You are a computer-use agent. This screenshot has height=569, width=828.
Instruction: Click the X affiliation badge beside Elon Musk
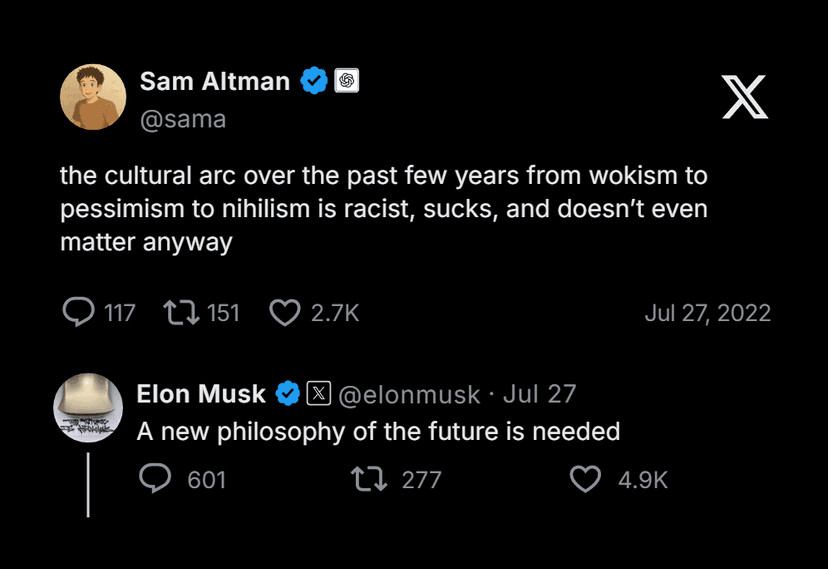(318, 394)
